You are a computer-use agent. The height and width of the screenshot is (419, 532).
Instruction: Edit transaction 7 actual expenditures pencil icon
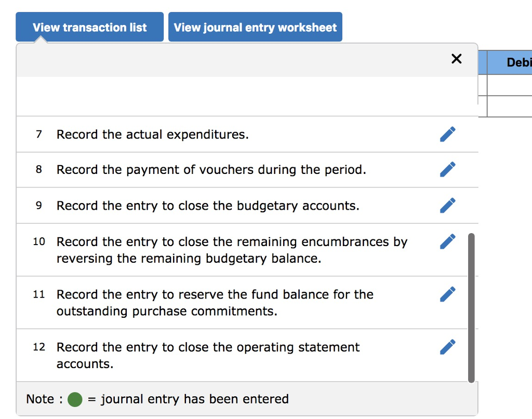447,134
